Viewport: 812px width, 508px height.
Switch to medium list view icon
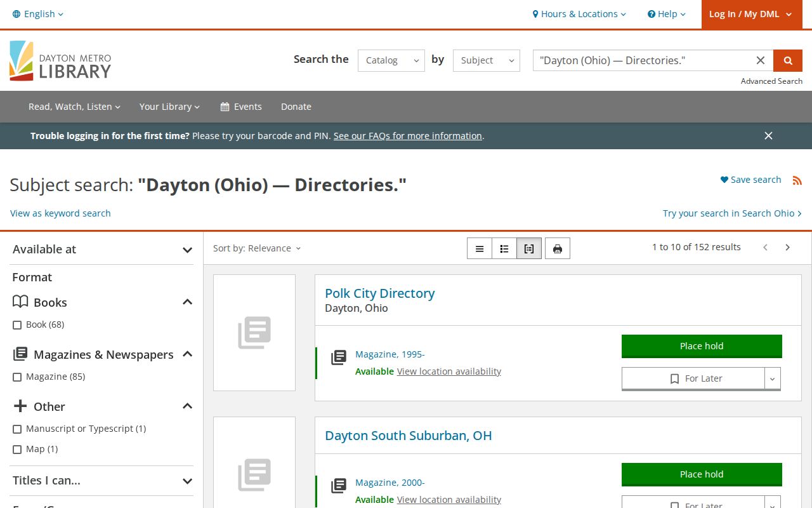coord(504,248)
